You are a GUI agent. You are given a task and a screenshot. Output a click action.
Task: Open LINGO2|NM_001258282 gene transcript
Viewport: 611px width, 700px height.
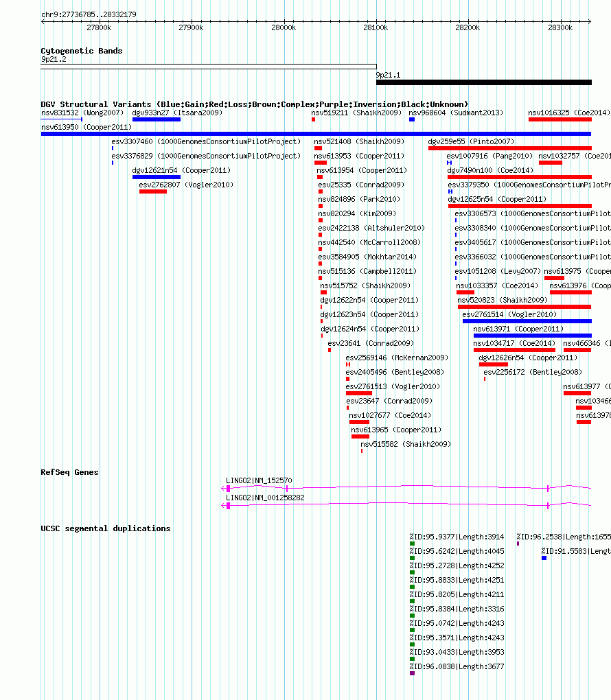(406, 505)
